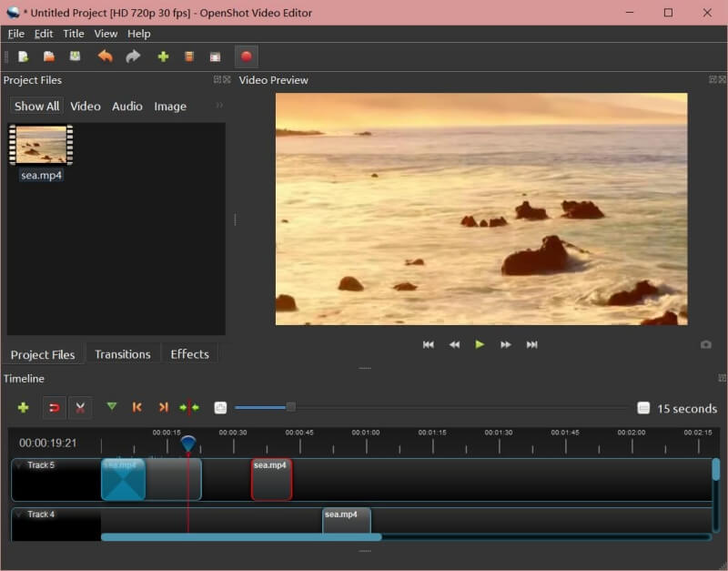Save the project using the toolbar icon
This screenshot has height=571, width=728.
75,56
